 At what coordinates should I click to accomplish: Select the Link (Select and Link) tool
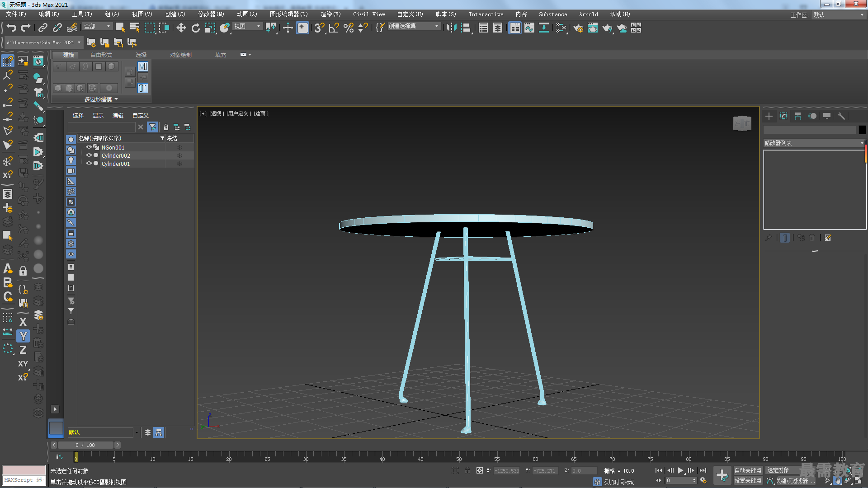point(42,28)
